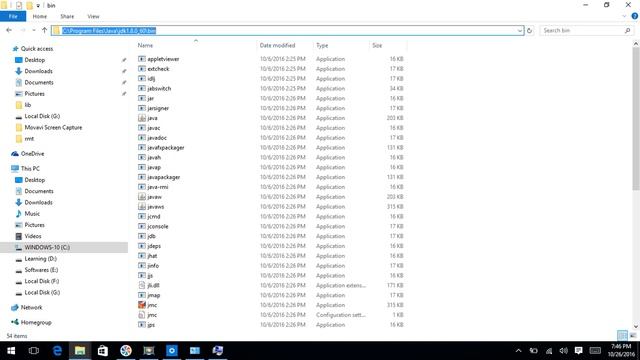This screenshot has width=640, height=360.
Task: Select the javafxpackager file name
Action: [166, 147]
